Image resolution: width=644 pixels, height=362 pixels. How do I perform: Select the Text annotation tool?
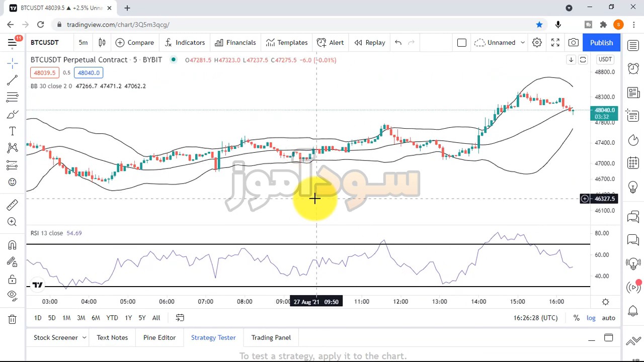(x=13, y=131)
